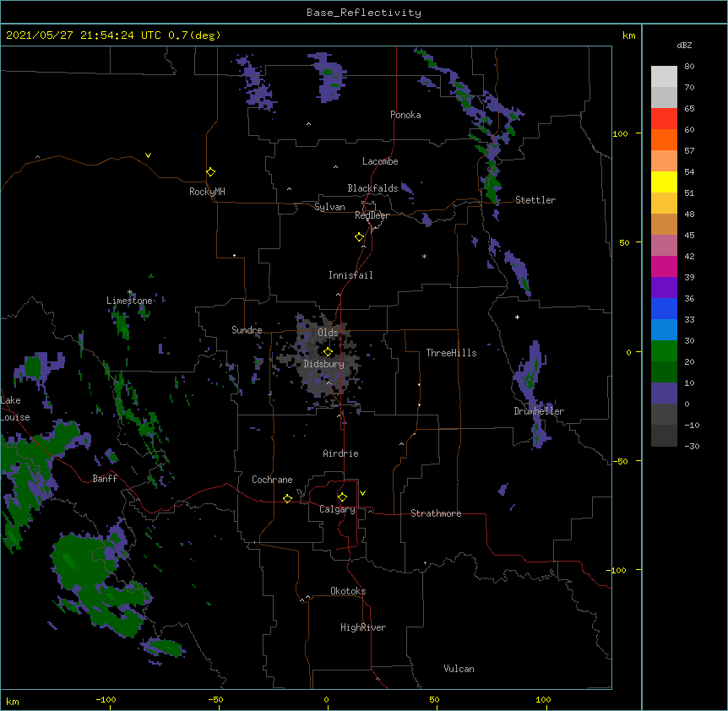The image size is (728, 711).
Task: Click the -100 tick label on right axis
Action: coord(617,570)
